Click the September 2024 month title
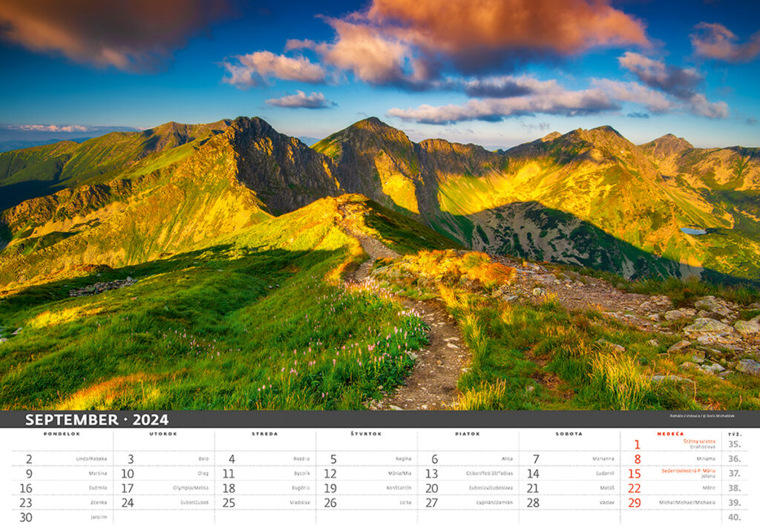 (x=96, y=420)
